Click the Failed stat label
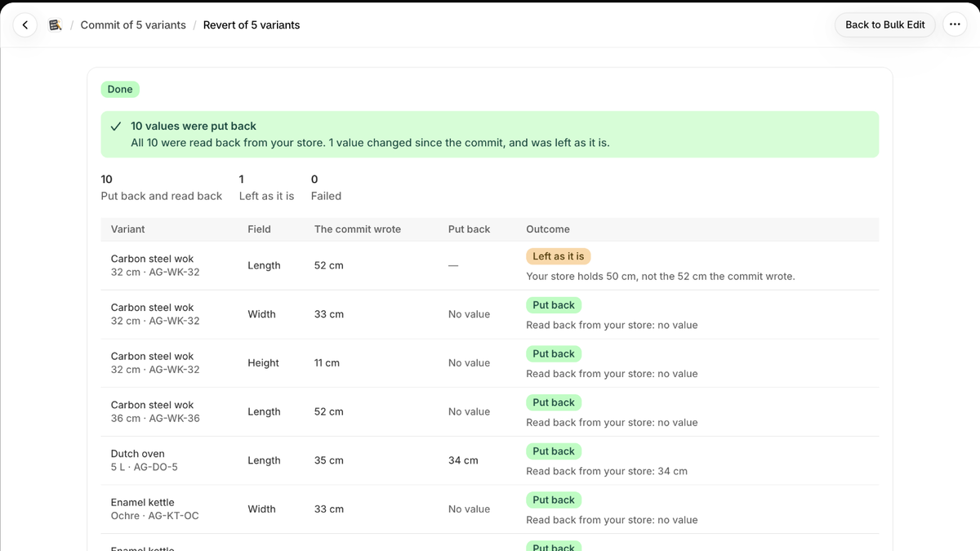The image size is (980, 551). 326,196
